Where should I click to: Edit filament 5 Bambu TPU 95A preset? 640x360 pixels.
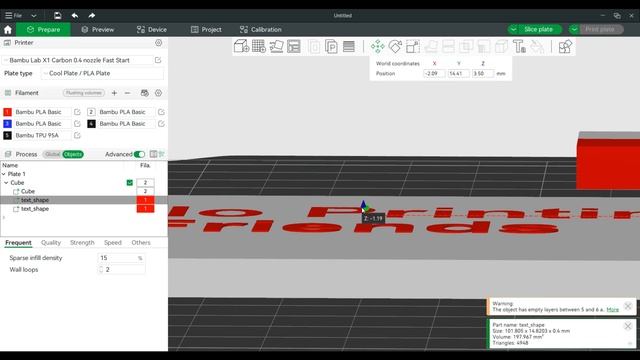(77, 135)
